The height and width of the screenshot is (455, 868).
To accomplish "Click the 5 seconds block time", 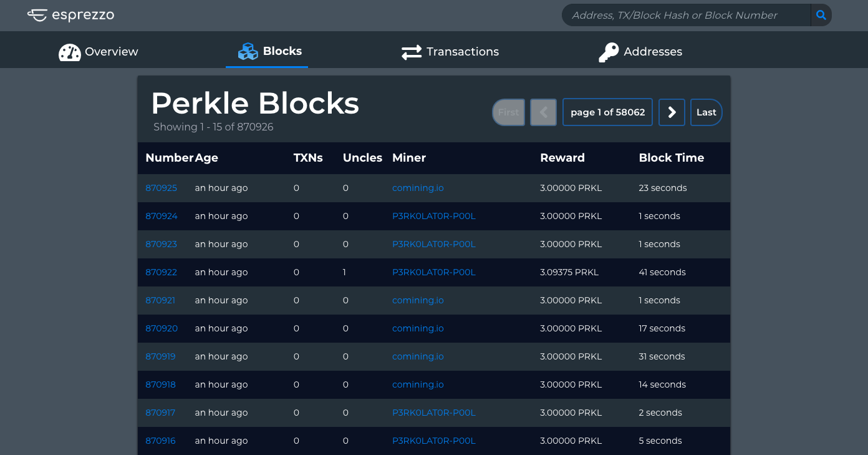I will point(660,441).
